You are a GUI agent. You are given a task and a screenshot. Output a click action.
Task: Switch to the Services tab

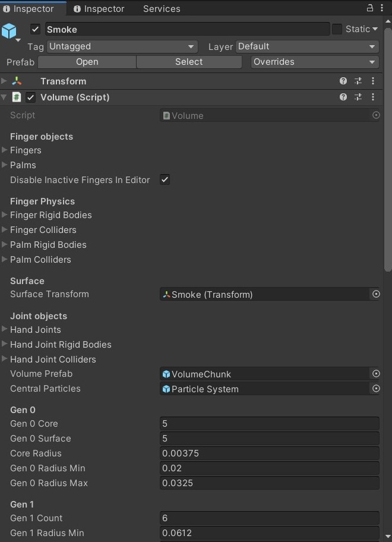coord(162,9)
